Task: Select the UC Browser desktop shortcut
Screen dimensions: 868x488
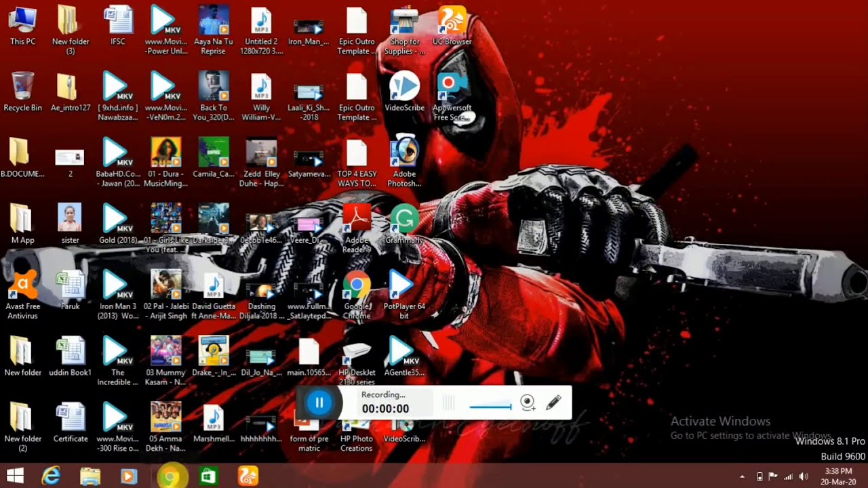Action: [452, 26]
